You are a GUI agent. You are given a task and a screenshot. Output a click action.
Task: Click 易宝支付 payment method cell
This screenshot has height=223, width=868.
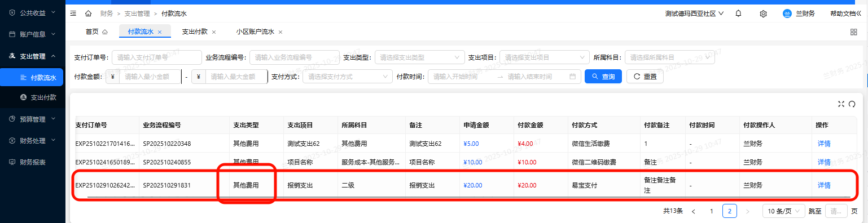[584, 185]
